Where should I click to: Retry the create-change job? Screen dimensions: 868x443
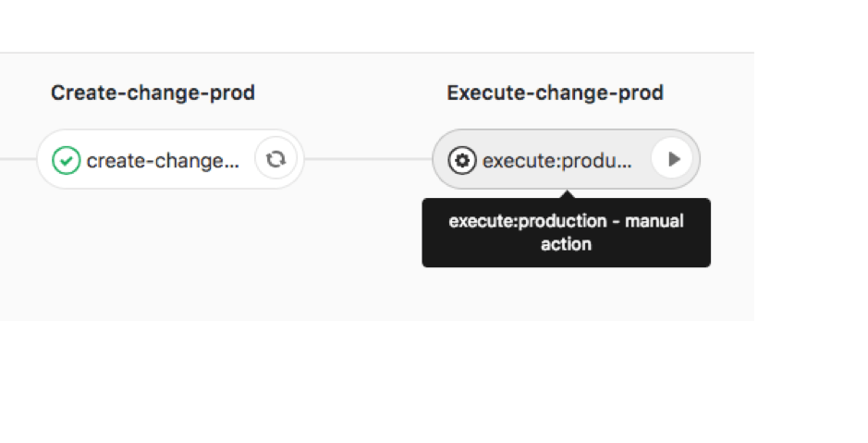275,159
